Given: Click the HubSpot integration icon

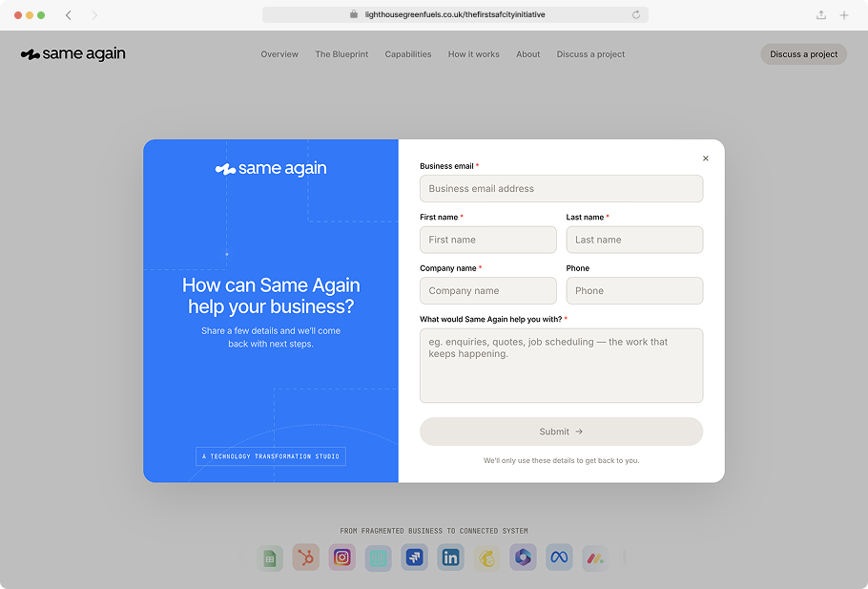Looking at the screenshot, I should (x=306, y=557).
